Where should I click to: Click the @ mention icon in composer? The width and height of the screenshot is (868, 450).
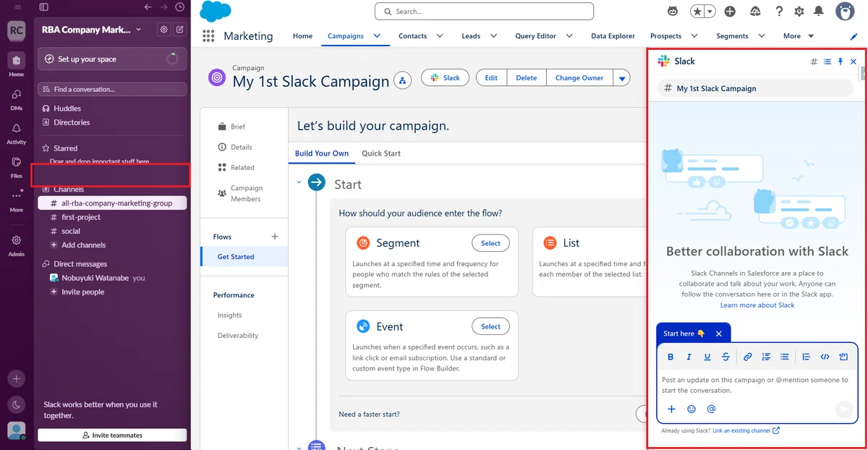point(711,409)
